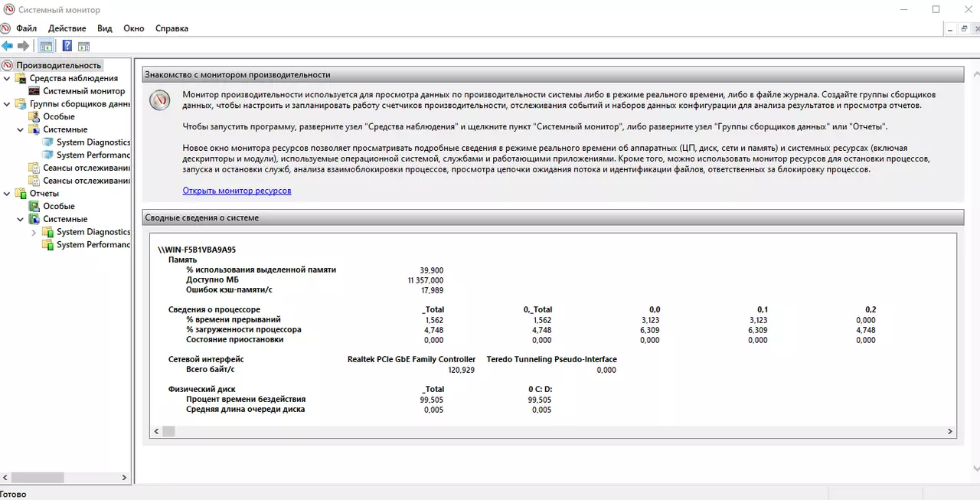Open the Действие menu

67,28
